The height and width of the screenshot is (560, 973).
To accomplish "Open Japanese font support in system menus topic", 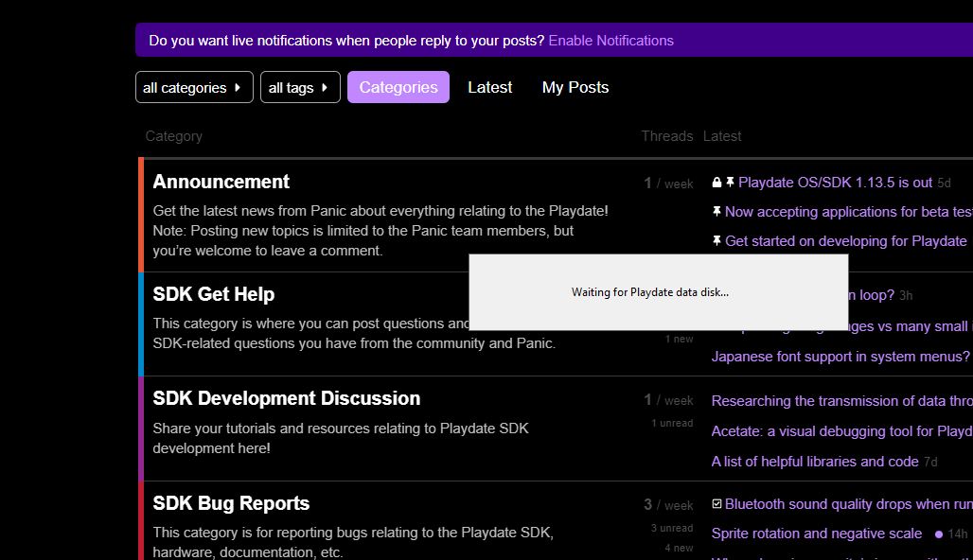I will point(840,357).
